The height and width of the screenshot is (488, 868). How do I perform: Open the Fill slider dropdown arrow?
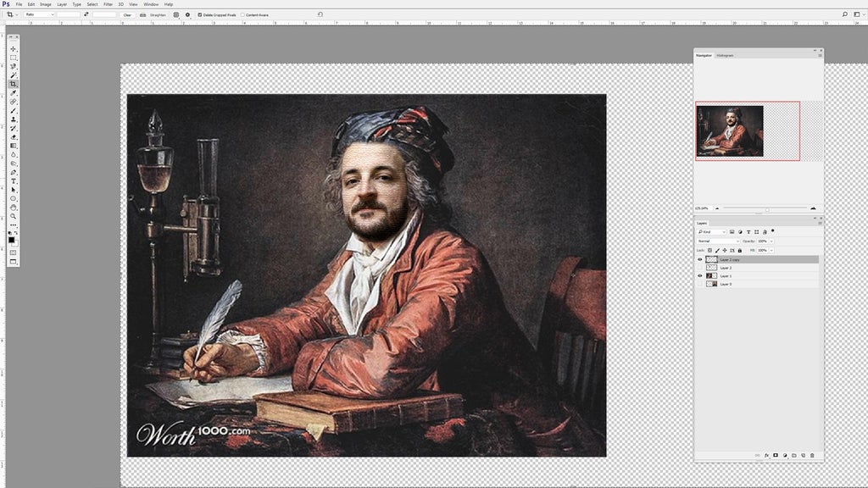pos(771,250)
